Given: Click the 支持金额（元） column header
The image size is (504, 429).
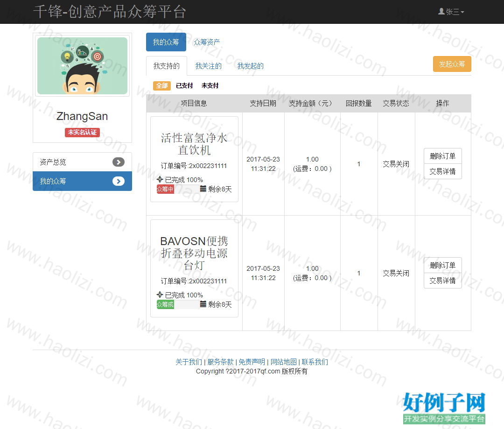Looking at the screenshot, I should (x=312, y=103).
